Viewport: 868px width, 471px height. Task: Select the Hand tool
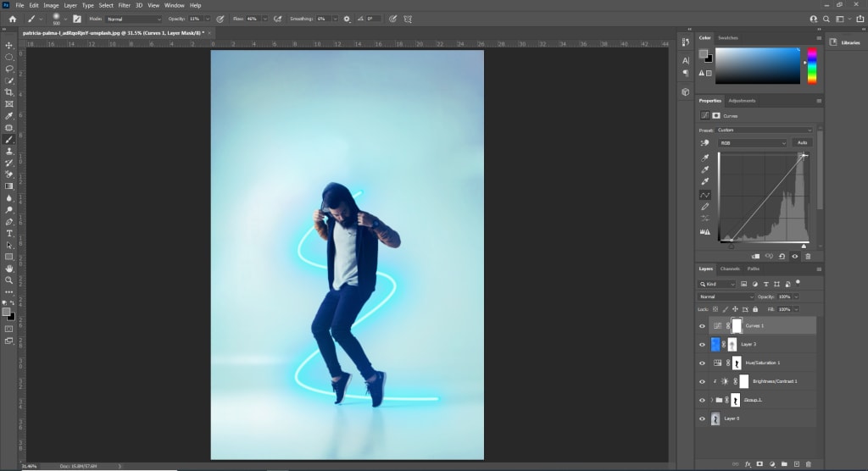[x=8, y=269]
